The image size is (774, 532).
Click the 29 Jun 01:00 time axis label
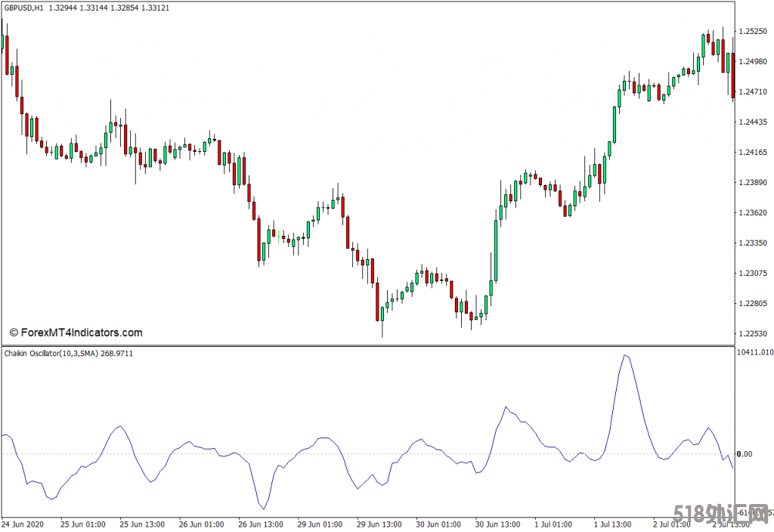point(320,524)
